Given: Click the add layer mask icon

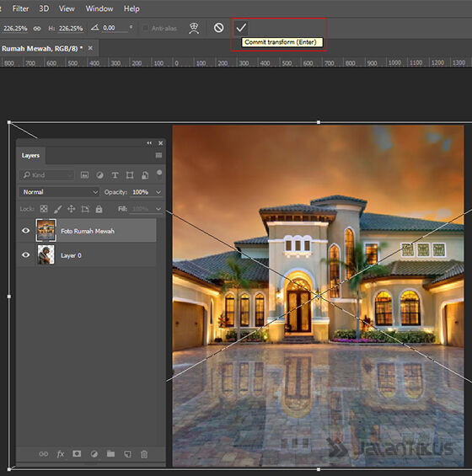Looking at the screenshot, I should [x=77, y=453].
